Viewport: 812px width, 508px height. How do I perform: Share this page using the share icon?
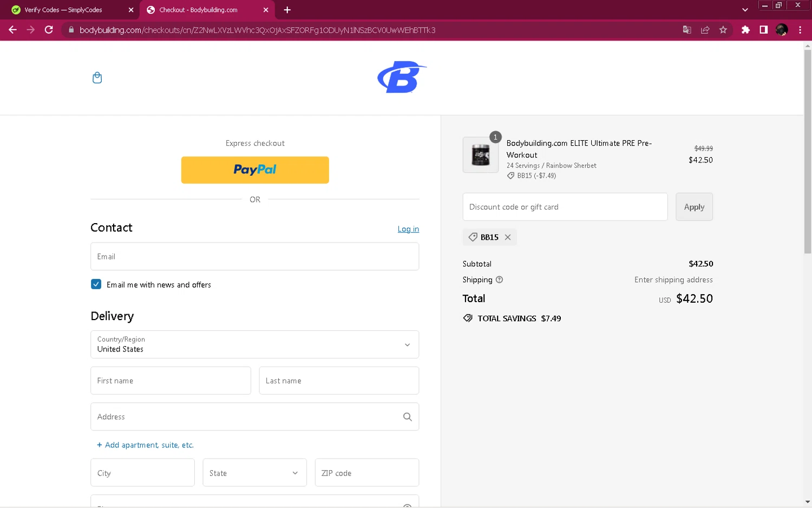coord(705,30)
